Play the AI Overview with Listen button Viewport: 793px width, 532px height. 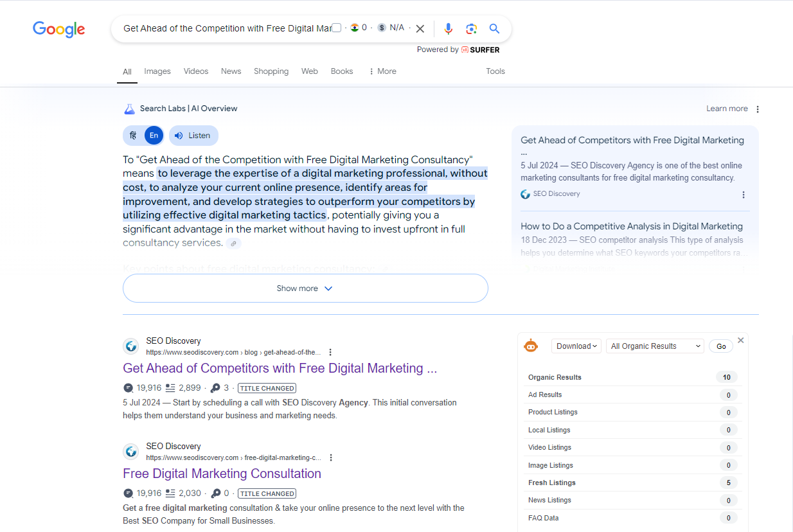pyautogui.click(x=193, y=136)
